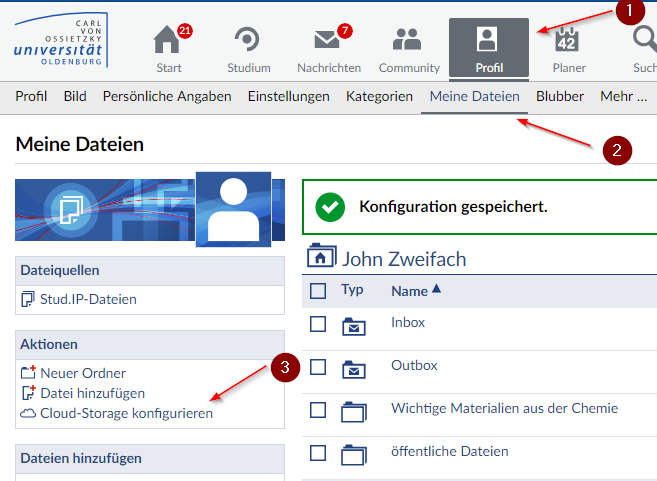
Task: Click the Profil person icon
Action: 487,41
